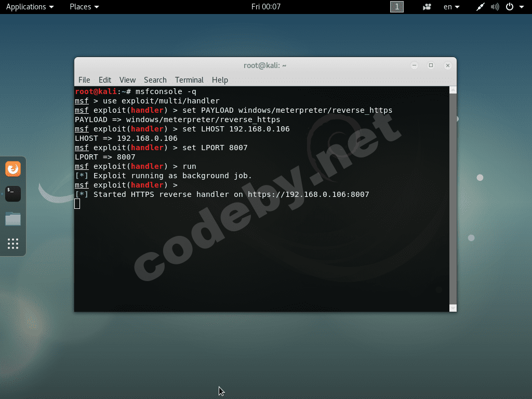Expand the system menu arrow

click(x=522, y=7)
